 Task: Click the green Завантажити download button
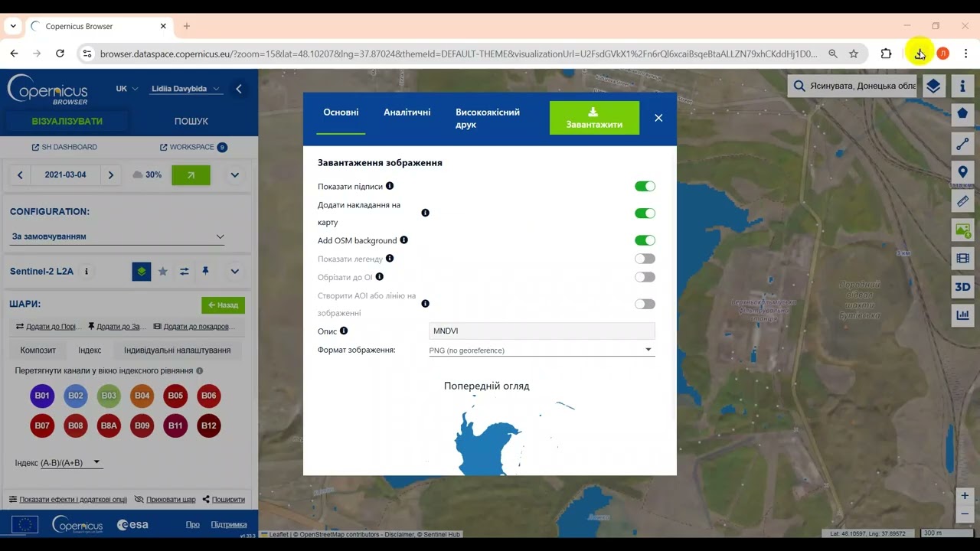(x=594, y=118)
